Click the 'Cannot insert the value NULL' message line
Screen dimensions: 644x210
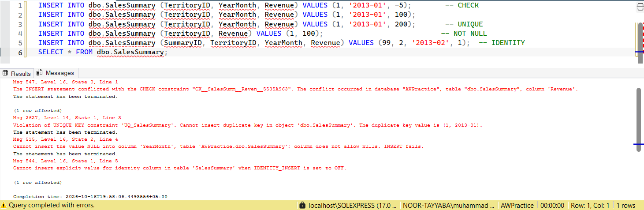218,146
